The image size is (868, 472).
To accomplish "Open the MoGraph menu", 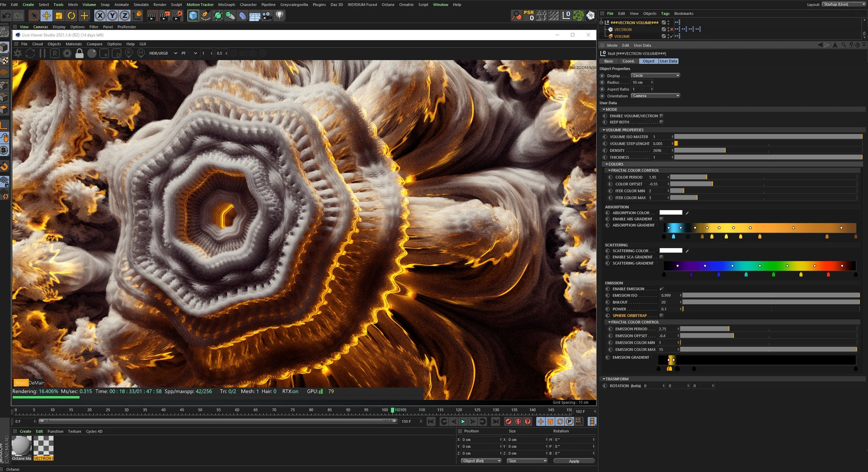I will (x=226, y=5).
